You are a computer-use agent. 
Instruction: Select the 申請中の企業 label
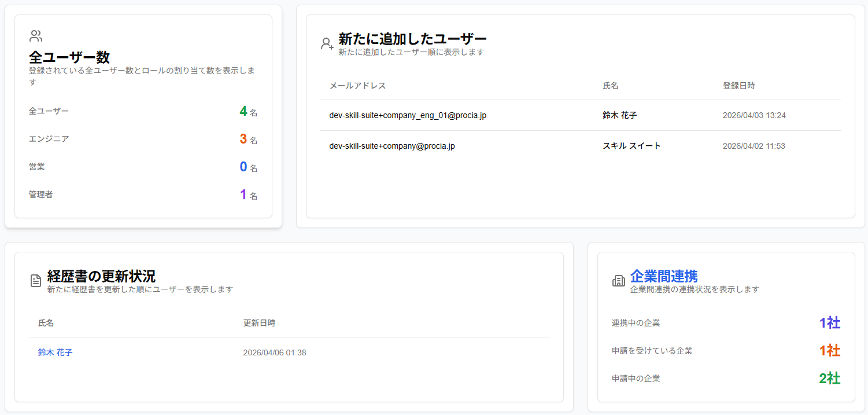point(636,379)
